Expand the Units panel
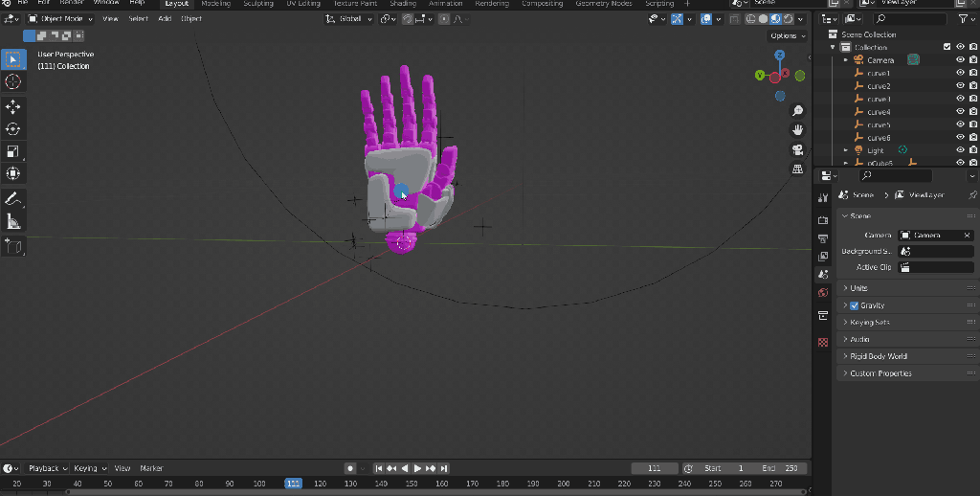This screenshot has width=980, height=496. [858, 288]
